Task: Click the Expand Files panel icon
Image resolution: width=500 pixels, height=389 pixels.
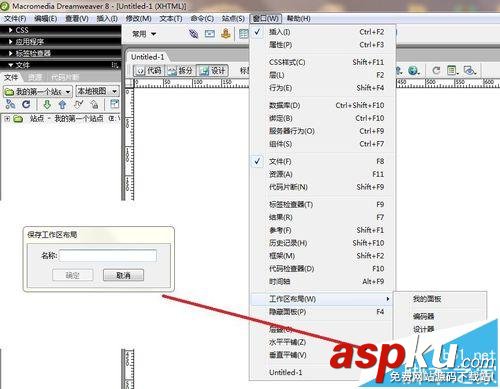Action: [x=114, y=104]
